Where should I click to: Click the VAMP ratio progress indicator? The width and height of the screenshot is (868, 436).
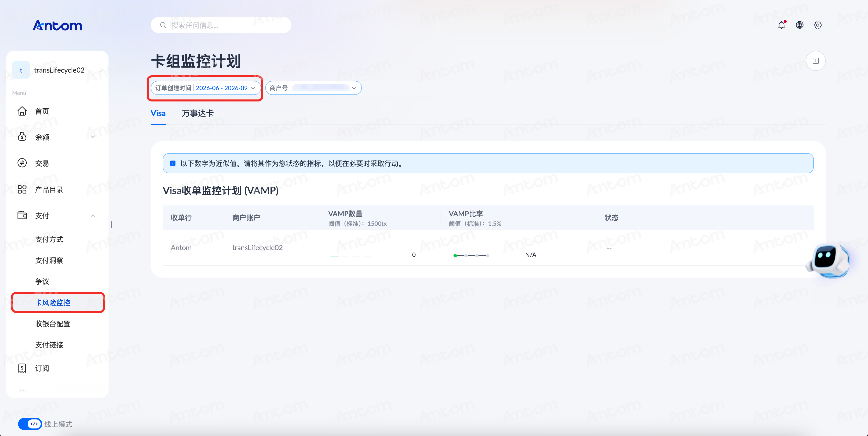pos(471,256)
